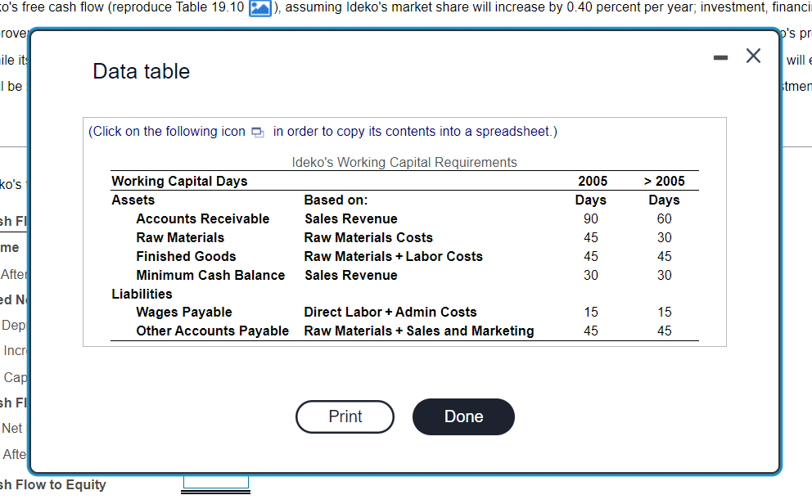Select the Data table heading
Screen dimensions: 812x504
point(142,71)
